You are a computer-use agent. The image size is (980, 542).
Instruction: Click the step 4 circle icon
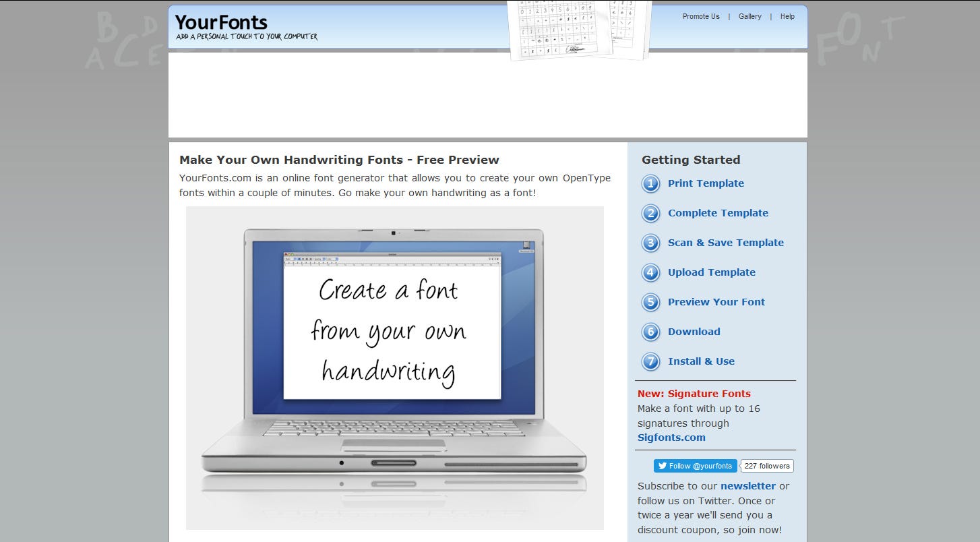[x=650, y=272]
